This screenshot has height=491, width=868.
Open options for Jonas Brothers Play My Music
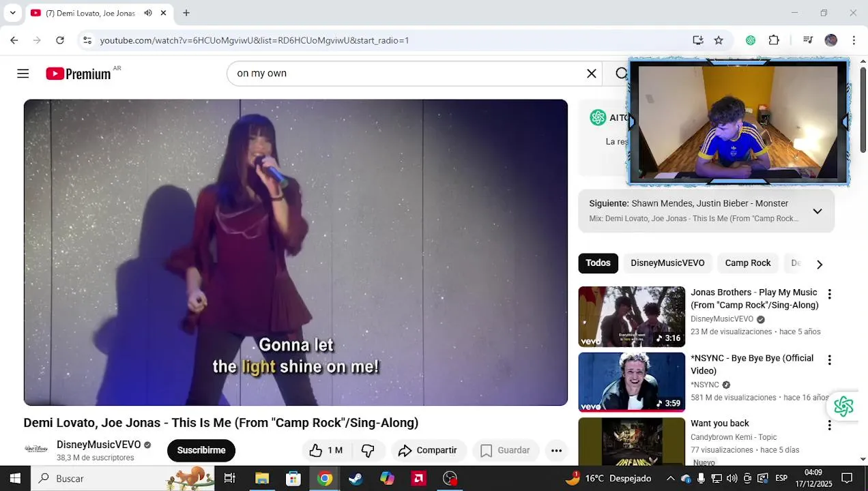click(829, 295)
